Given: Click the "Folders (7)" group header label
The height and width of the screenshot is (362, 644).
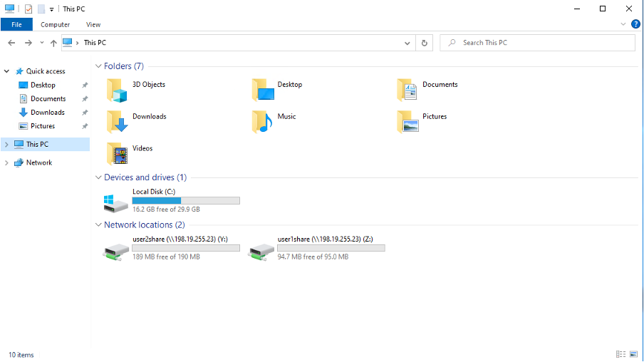Looking at the screenshot, I should coord(124,66).
